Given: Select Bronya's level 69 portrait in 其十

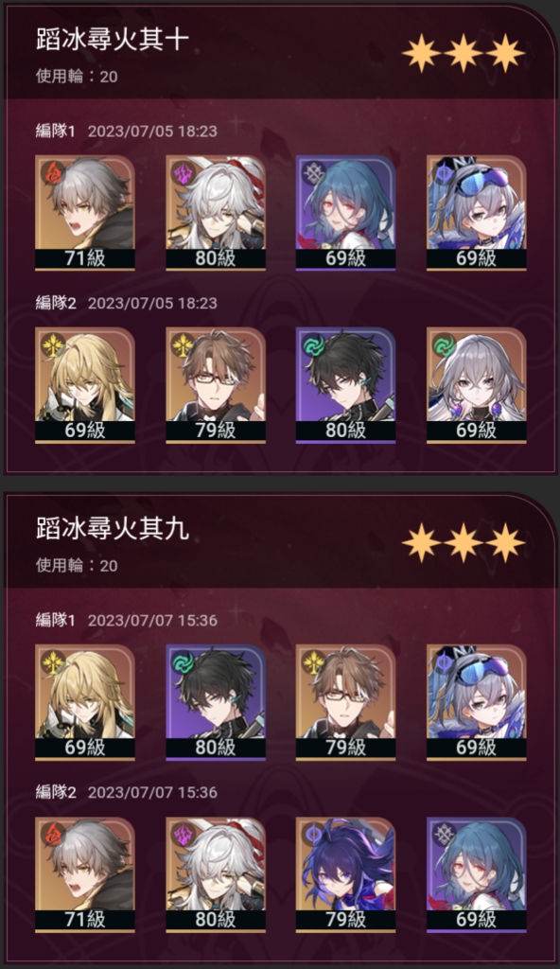Looking at the screenshot, I should [476, 384].
